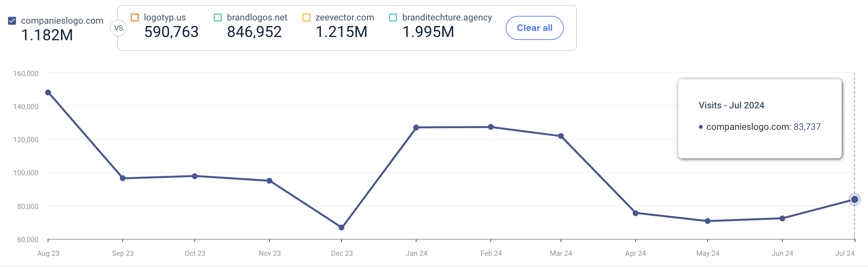Select the Dec 23 lowest point
Viewport: 868px width, 270px height.
[x=341, y=227]
